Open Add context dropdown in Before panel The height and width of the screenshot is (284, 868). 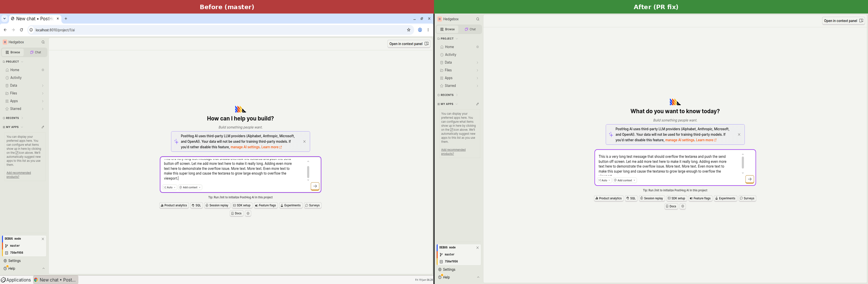tap(190, 188)
